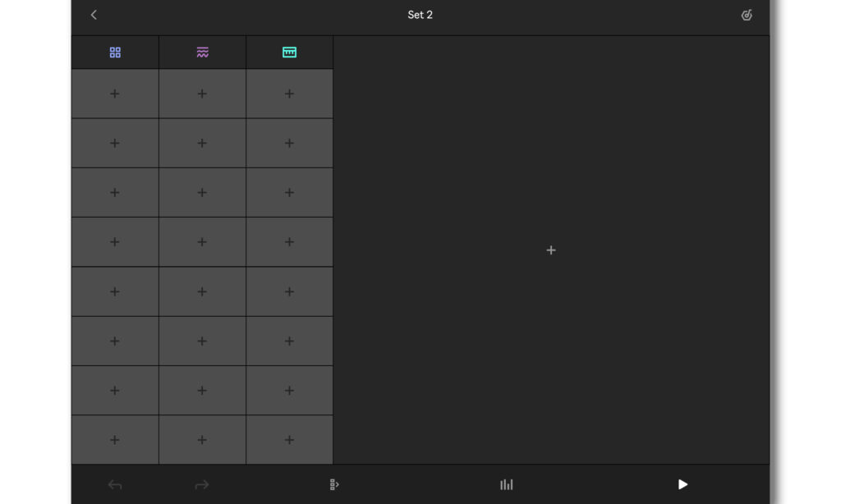Add clip in sampler track's second slot

202,143
